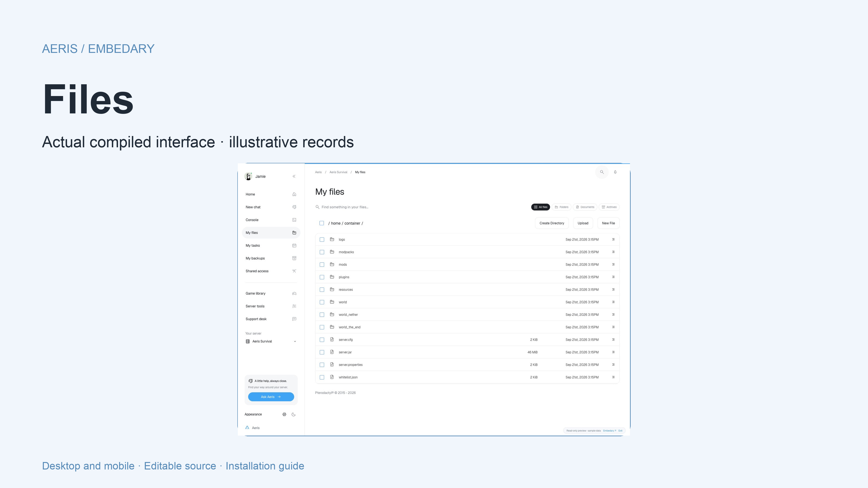Check the world_nether checkbox
Image resolution: width=868 pixels, height=488 pixels.
coord(322,315)
